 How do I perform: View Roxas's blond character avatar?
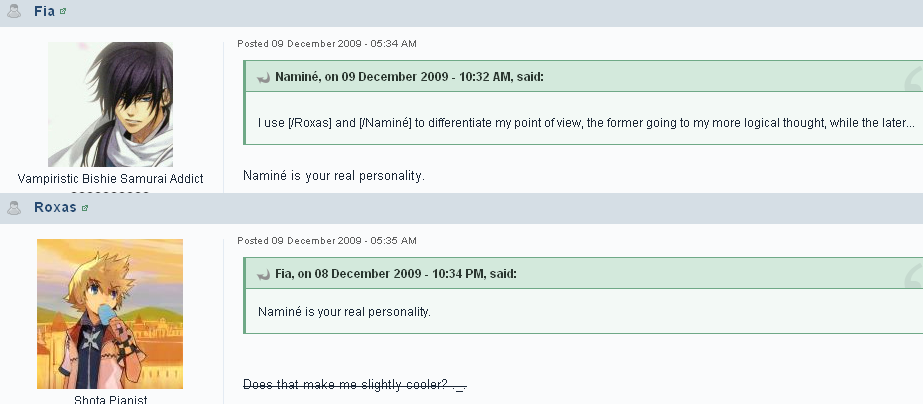point(110,314)
